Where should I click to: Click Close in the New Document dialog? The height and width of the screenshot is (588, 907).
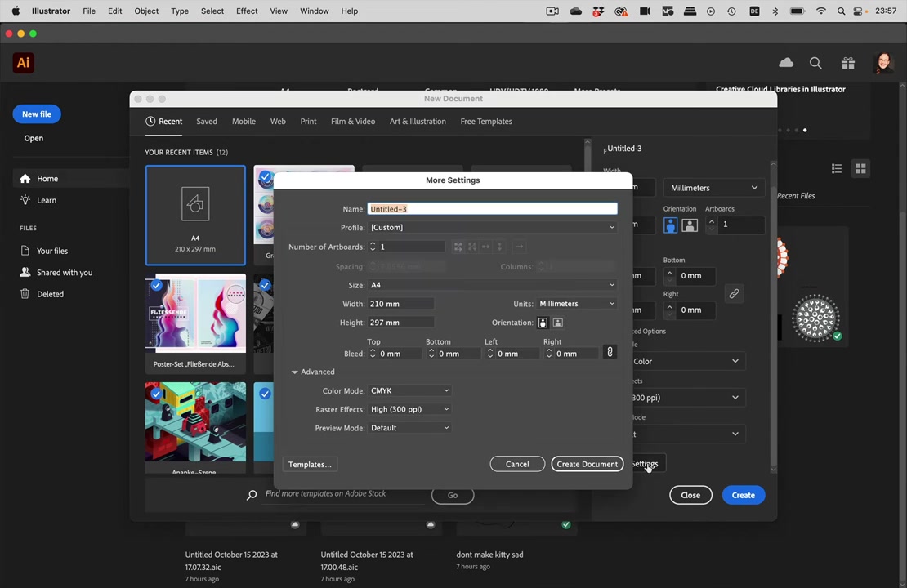[x=690, y=495]
